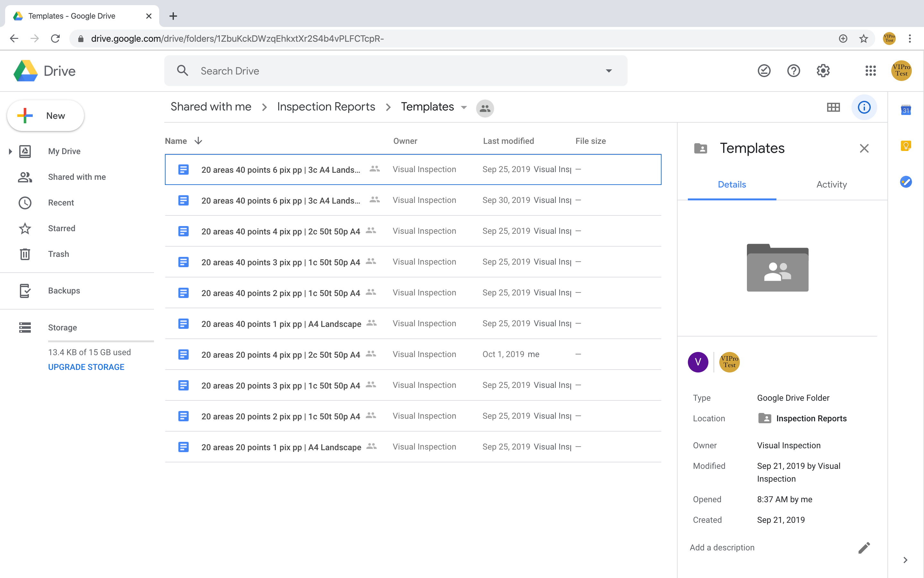Image resolution: width=924 pixels, height=578 pixels.
Task: Sort by the Owner column header
Action: tap(405, 141)
